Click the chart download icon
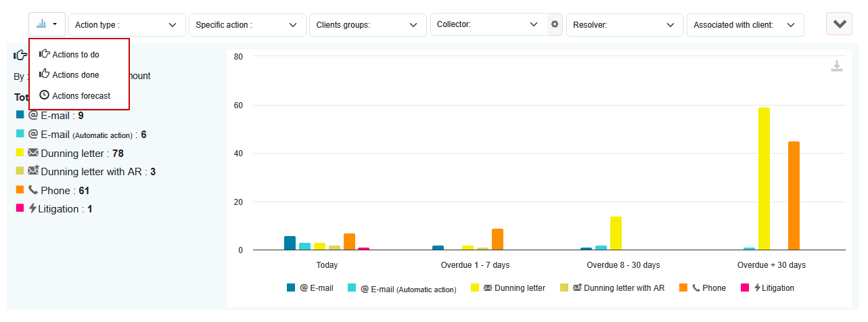 click(x=837, y=66)
